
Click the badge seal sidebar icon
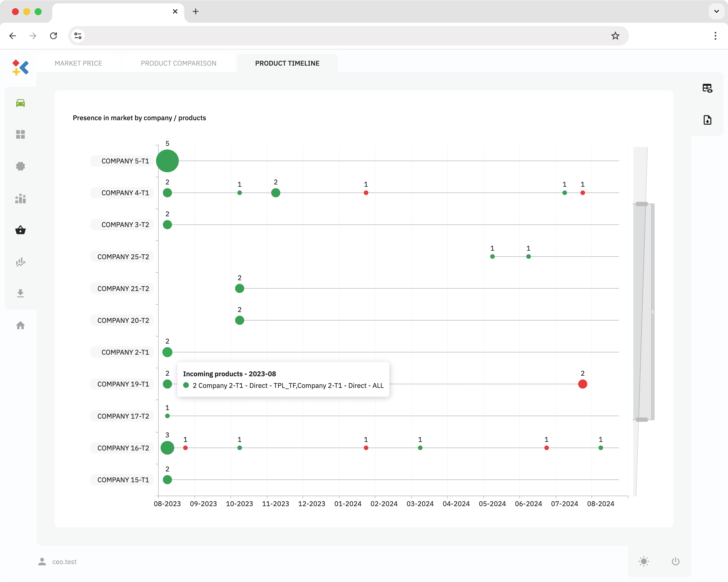click(20, 166)
